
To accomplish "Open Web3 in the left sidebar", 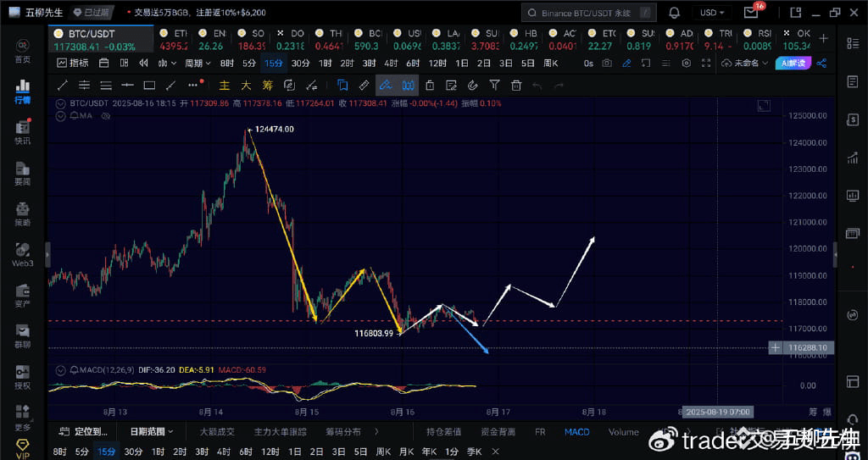I will click(x=23, y=255).
